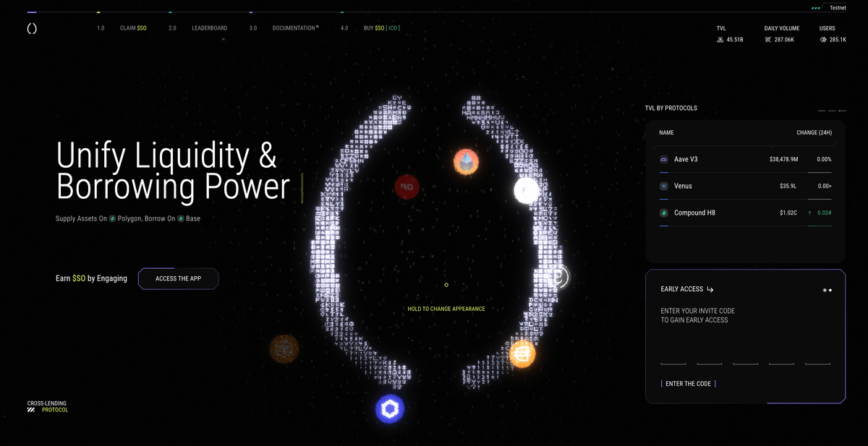
Task: Expand the Early Access arrow
Action: click(710, 290)
